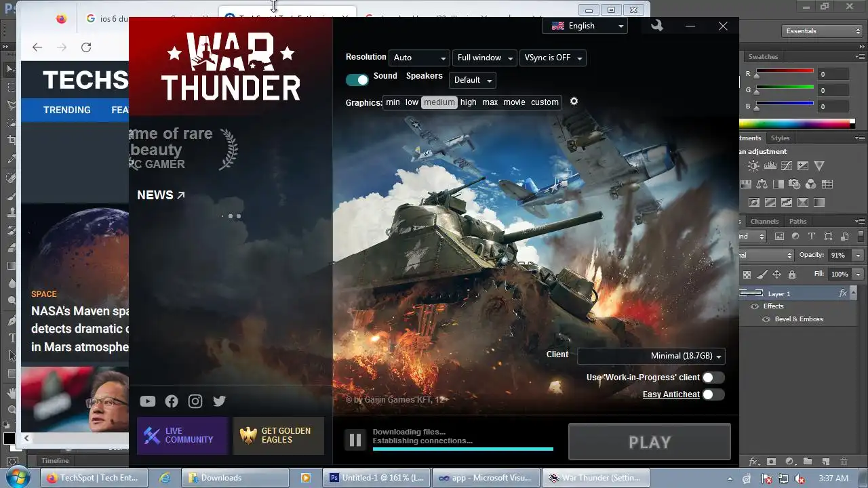Image resolution: width=868 pixels, height=488 pixels.
Task: Lock layer position icon in Photoshop
Action: 776,274
